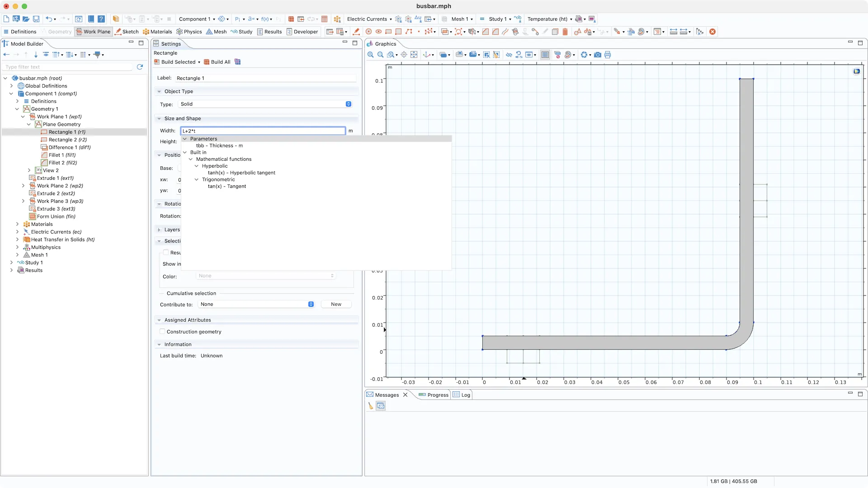This screenshot has width=868, height=488.
Task: Click Build All in Settings
Action: coord(217,62)
